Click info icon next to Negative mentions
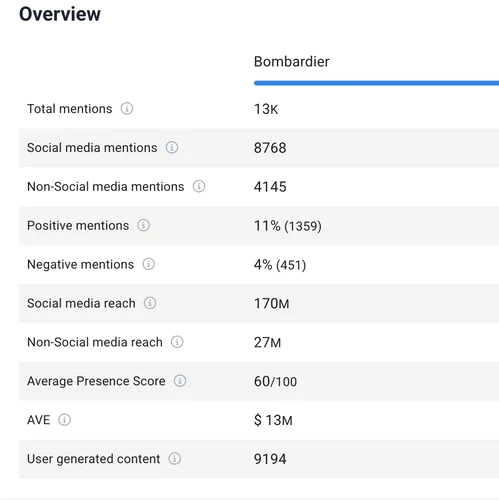 coord(149,264)
